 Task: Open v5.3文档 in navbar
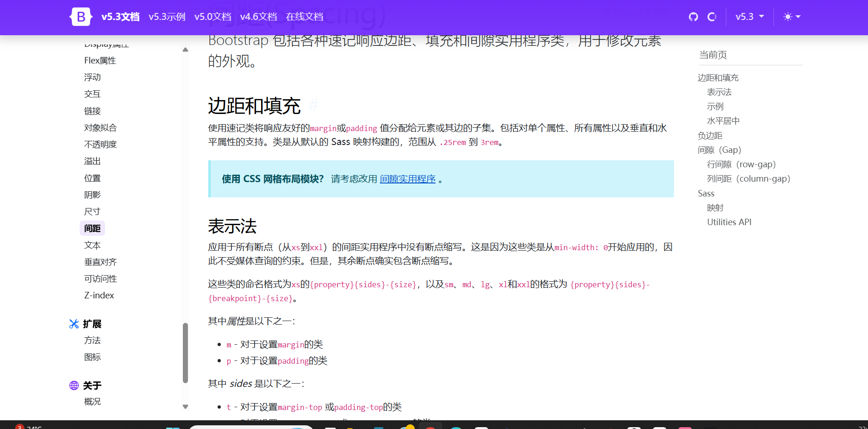click(120, 17)
